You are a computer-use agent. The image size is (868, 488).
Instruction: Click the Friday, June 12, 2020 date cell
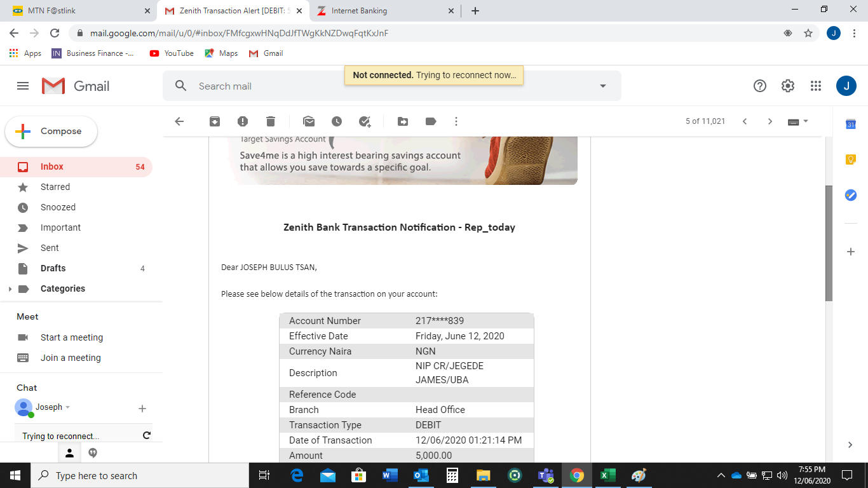click(460, 336)
